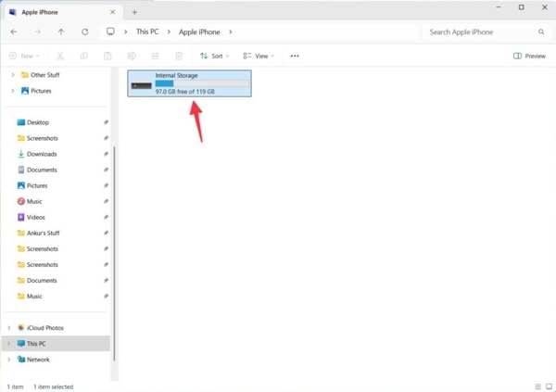Viewport: 556px width, 392px height.
Task: Expand the iCloud Photos tree node
Action: coord(9,328)
